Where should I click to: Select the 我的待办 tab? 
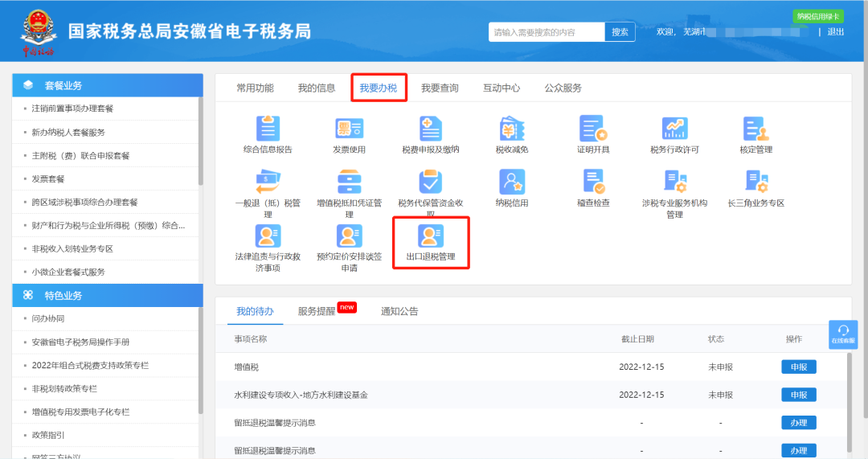coord(256,311)
